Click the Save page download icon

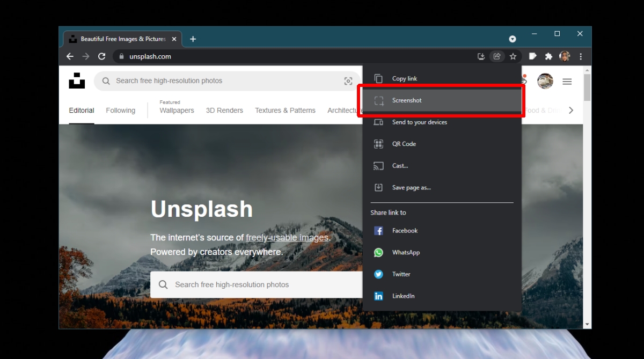(x=378, y=187)
